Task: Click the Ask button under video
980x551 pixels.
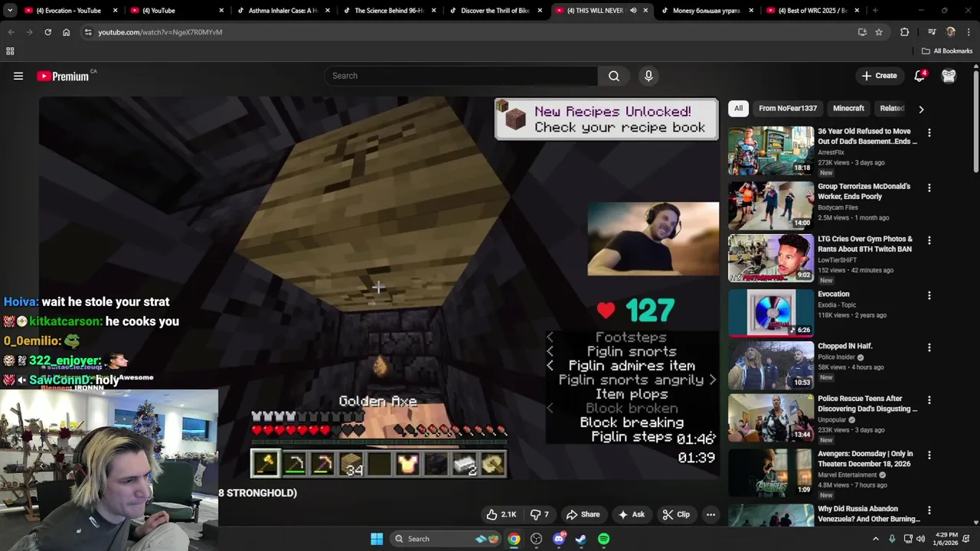Action: pyautogui.click(x=632, y=514)
